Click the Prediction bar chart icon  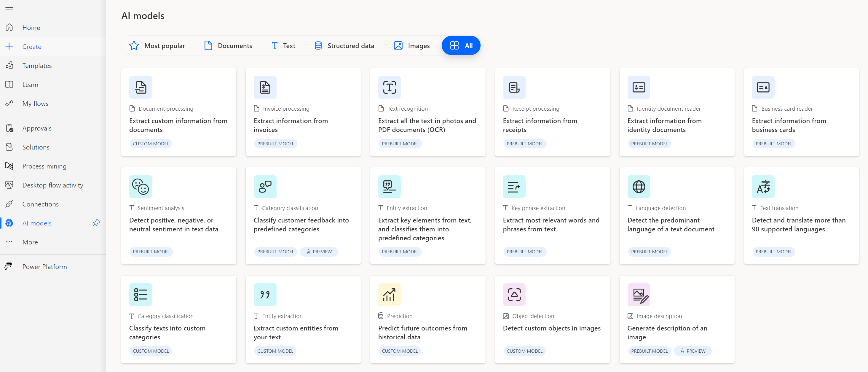click(x=389, y=295)
